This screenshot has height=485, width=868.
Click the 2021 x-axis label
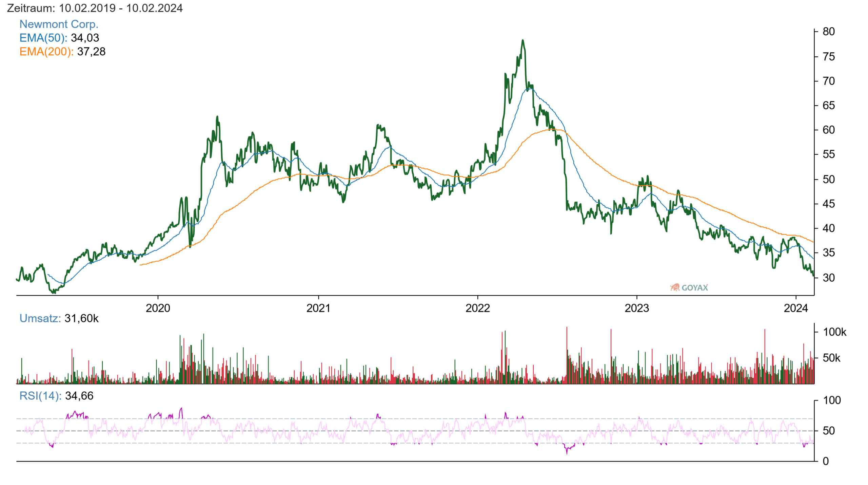318,308
